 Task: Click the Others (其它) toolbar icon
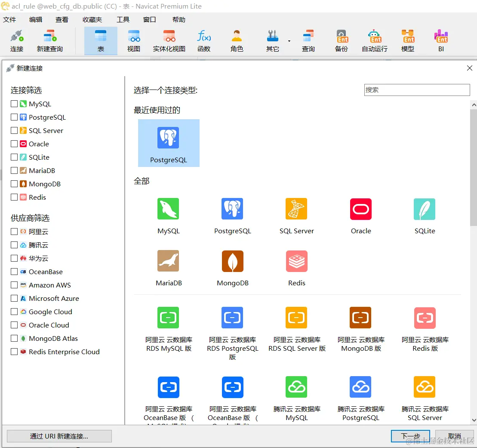tap(273, 41)
